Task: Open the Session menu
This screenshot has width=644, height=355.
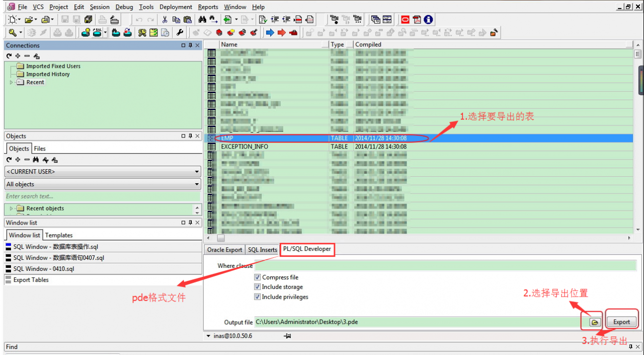Action: [100, 7]
